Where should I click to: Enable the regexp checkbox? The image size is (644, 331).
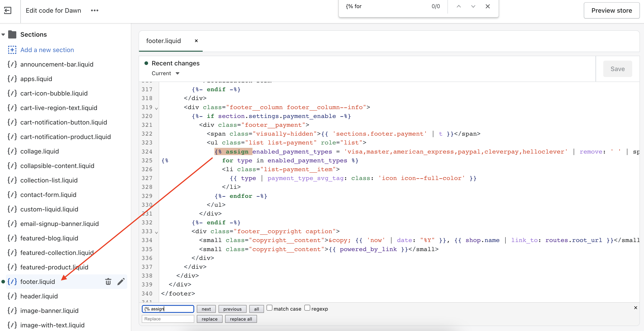tap(307, 308)
